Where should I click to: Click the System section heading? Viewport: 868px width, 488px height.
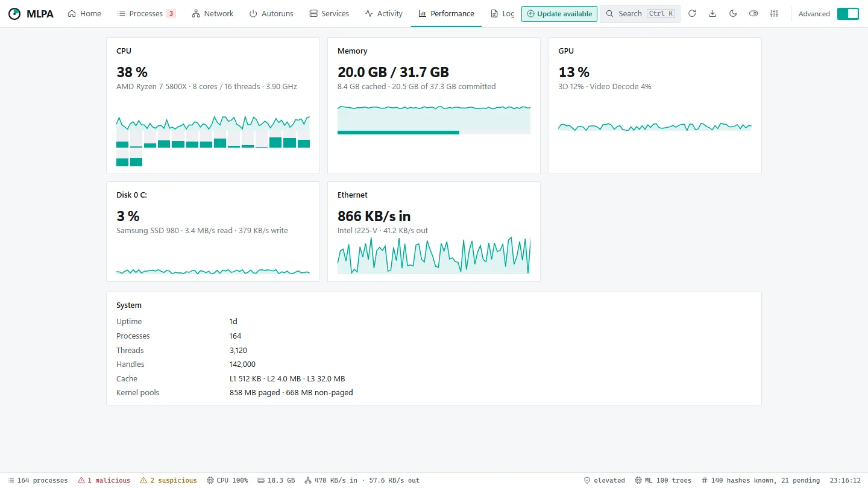(x=129, y=305)
